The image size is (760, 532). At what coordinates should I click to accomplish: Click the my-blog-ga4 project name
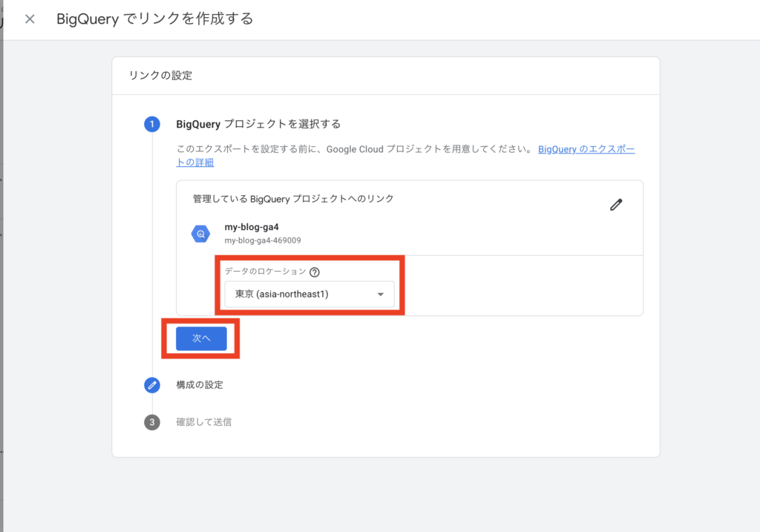(x=252, y=227)
